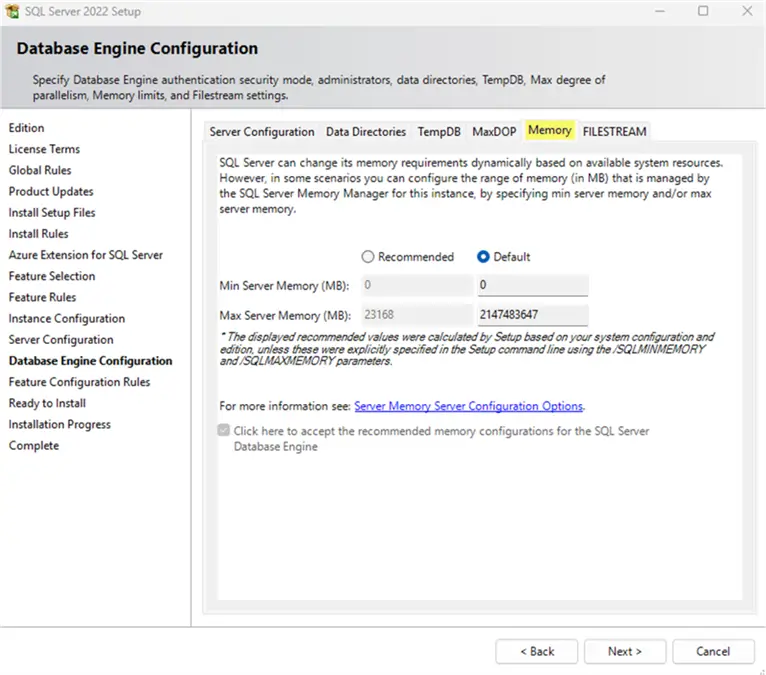Screen dimensions: 766x675
Task: Switch to the Data Directories tab
Action: 366,132
